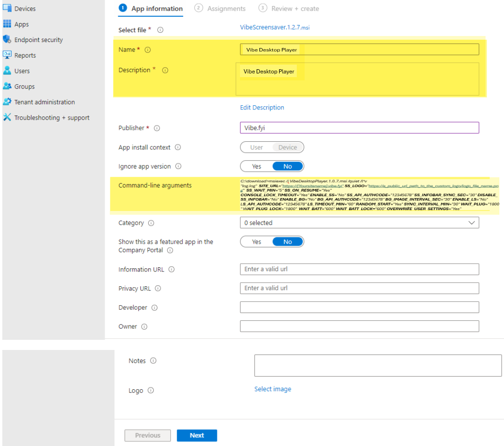Image resolution: width=504 pixels, height=446 pixels.
Task: Click the Troubleshooting + support tools icon
Action: pyautogui.click(x=7, y=117)
